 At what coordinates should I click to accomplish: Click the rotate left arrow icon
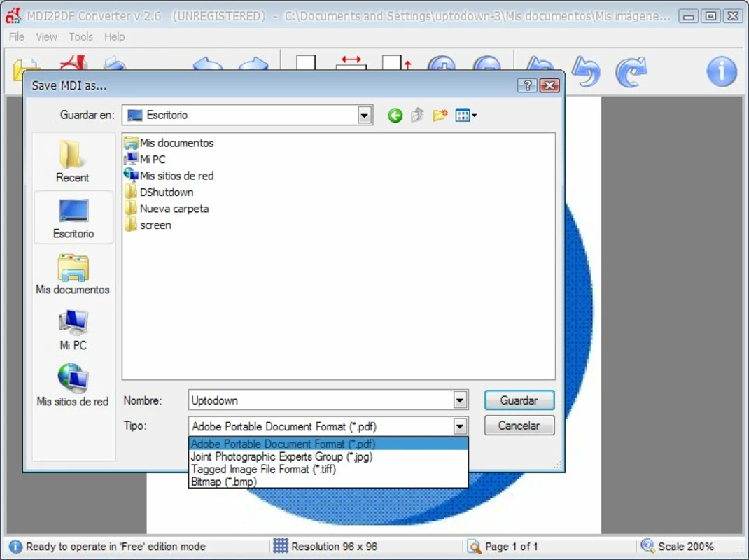(586, 71)
